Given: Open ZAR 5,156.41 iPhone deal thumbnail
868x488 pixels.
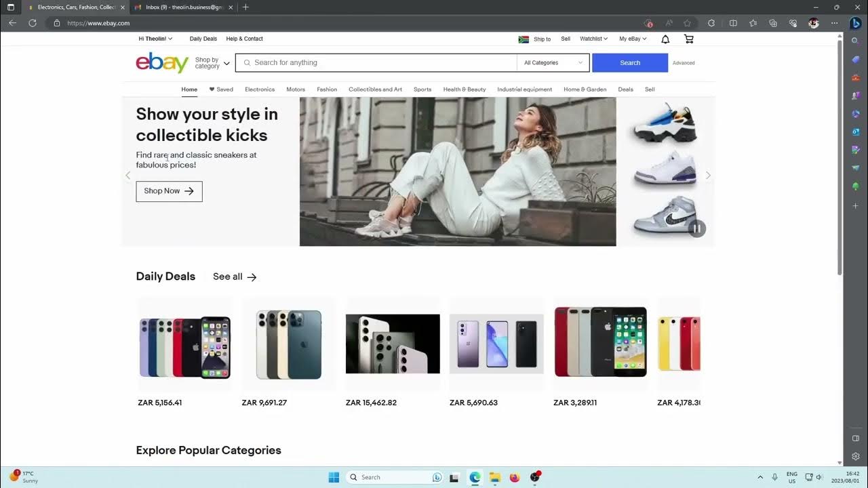Looking at the screenshot, I should [x=184, y=344].
